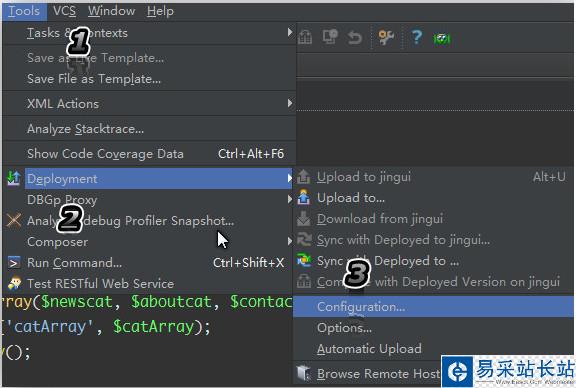576x388 pixels.
Task: Click the blue question mark help icon
Action: 417,37
